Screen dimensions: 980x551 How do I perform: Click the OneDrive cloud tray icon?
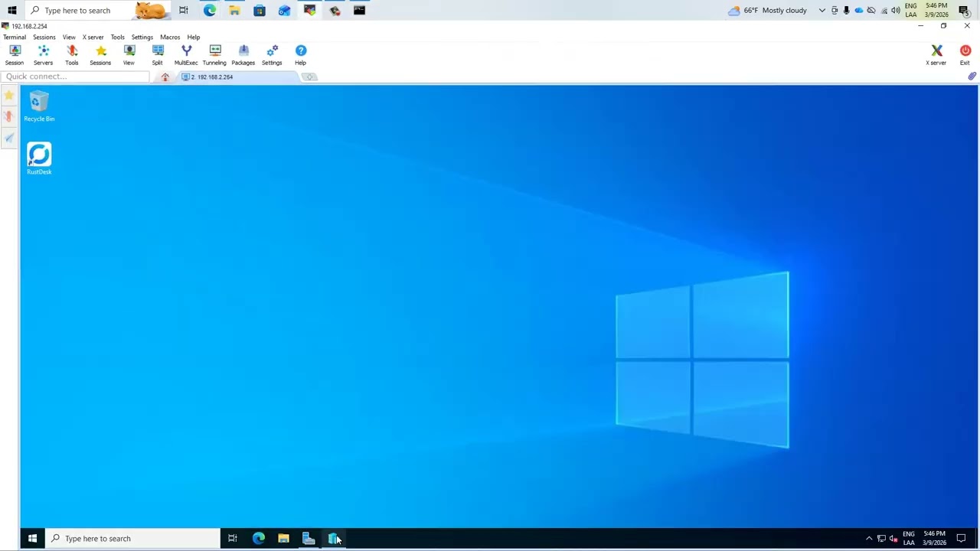pyautogui.click(x=859, y=10)
